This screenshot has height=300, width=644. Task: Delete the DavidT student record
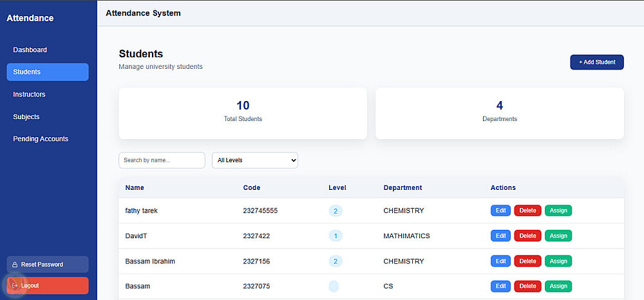(x=527, y=236)
